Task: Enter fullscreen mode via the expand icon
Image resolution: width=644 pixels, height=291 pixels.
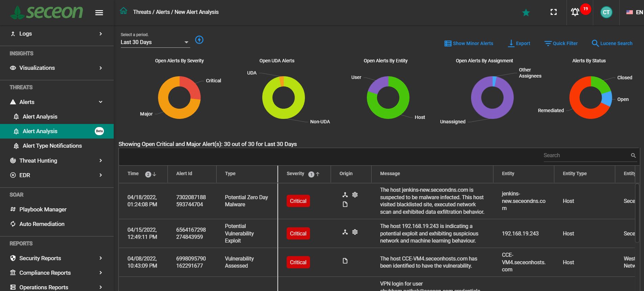Action: (x=554, y=12)
